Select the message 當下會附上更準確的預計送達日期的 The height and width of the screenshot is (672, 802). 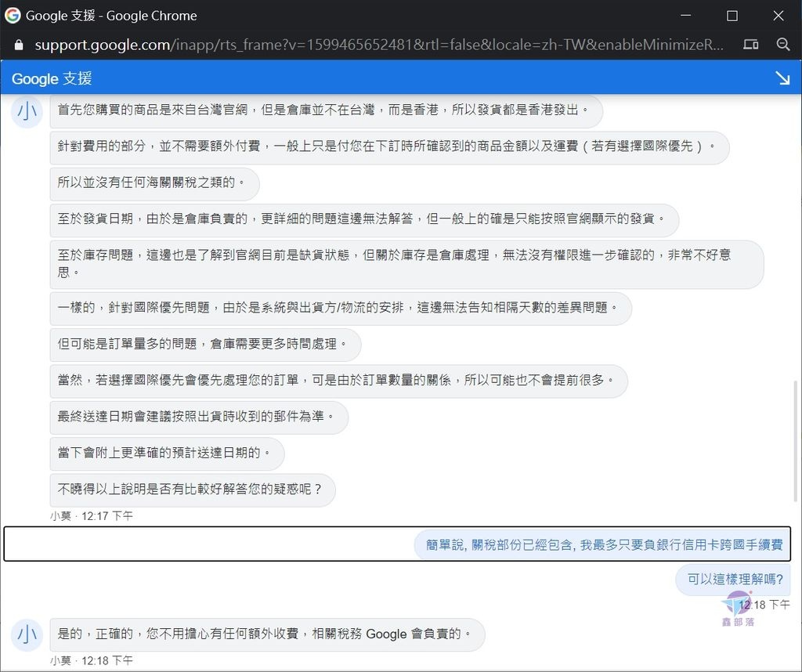pos(167,453)
